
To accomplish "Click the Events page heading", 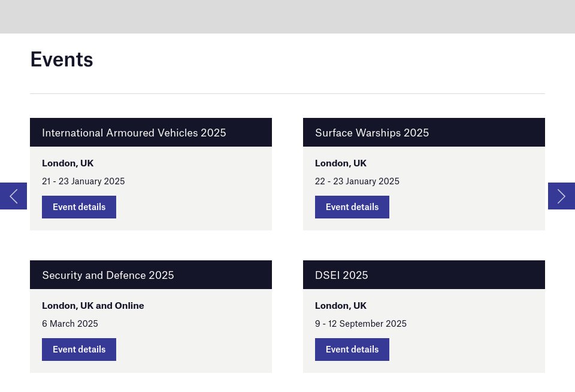I will click(x=61, y=59).
